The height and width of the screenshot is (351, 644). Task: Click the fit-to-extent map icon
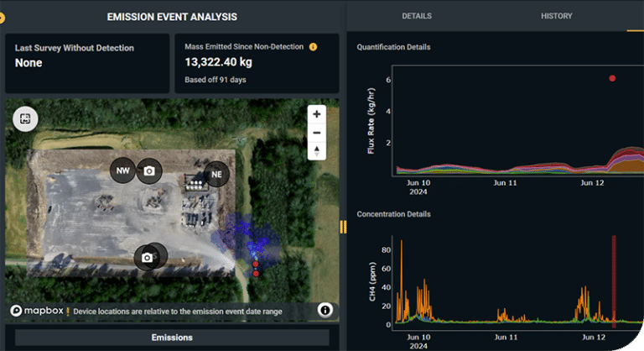click(x=25, y=119)
